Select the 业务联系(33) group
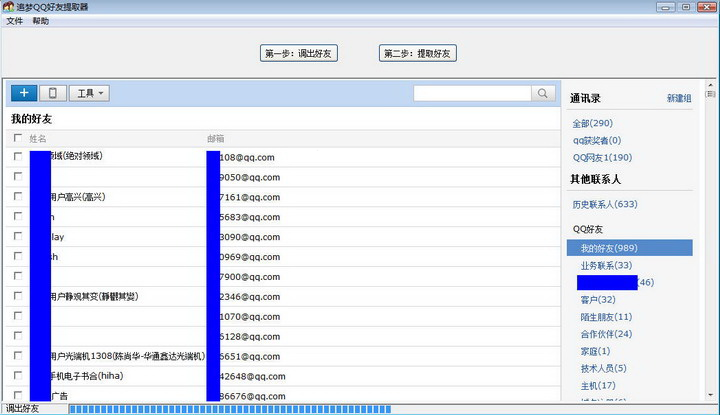 [x=606, y=265]
